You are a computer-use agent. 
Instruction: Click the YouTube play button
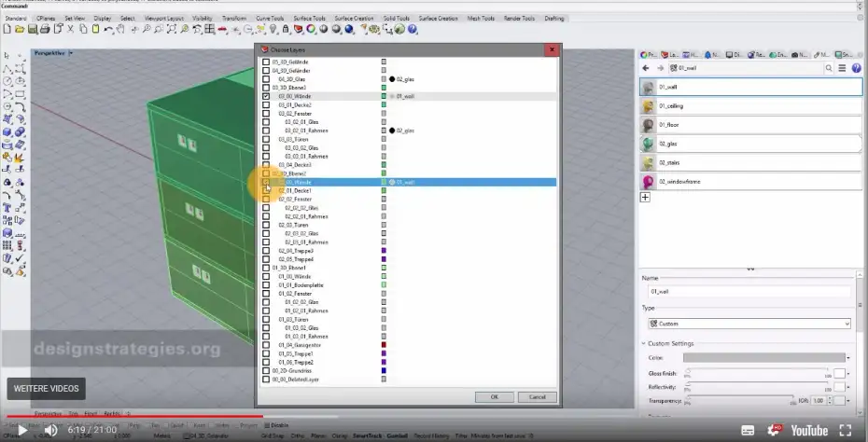pyautogui.click(x=22, y=430)
